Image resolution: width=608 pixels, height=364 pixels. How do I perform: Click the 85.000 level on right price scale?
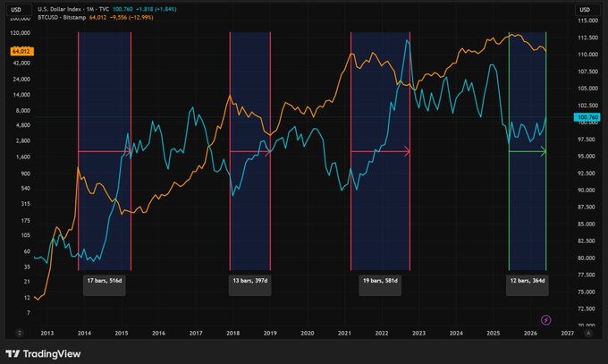point(587,224)
